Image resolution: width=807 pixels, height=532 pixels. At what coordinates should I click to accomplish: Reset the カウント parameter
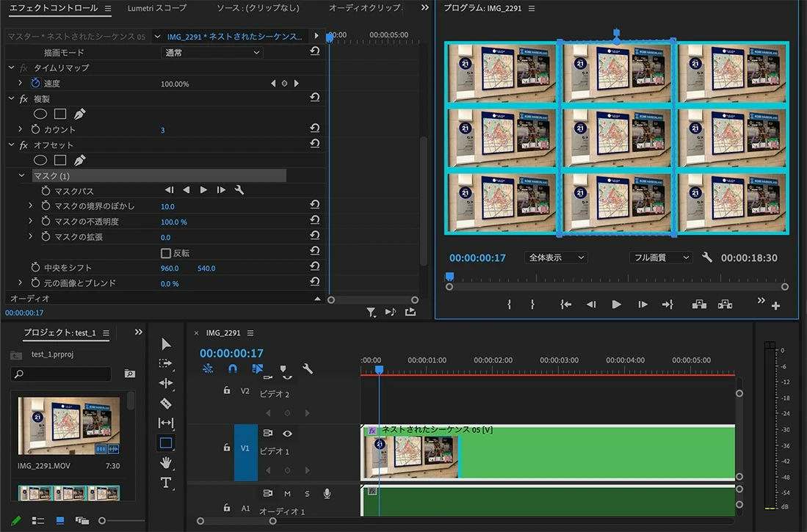click(315, 128)
